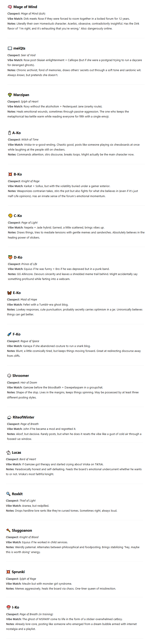The image size is (161, 644).
Task: Click the brain emoji beside Mage of Mind
Action: [x=10, y=7]
